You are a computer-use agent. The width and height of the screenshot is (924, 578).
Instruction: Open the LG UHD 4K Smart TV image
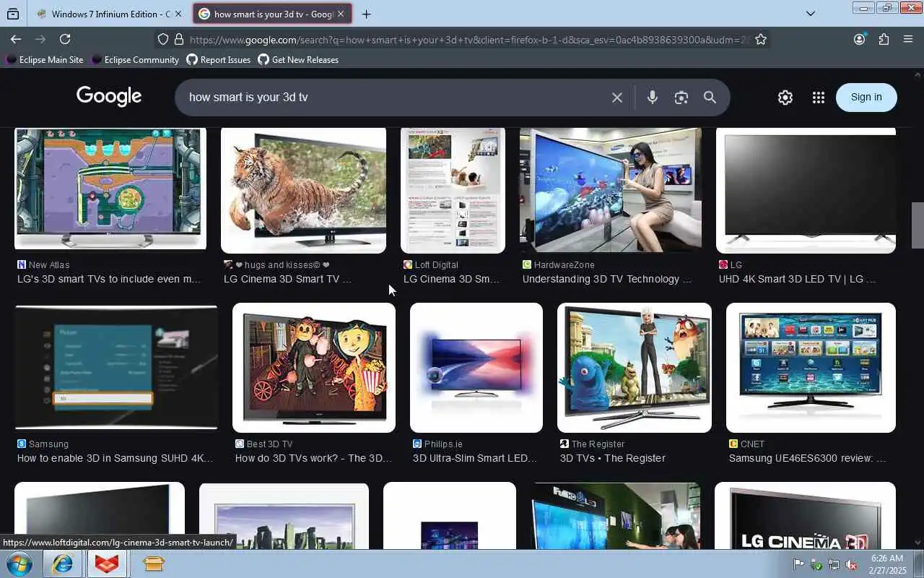pos(806,191)
